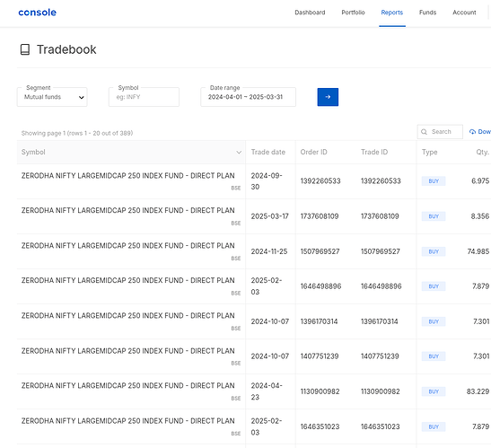The image size is (491, 448).
Task: Click quantity 6.975
Action: (x=480, y=181)
